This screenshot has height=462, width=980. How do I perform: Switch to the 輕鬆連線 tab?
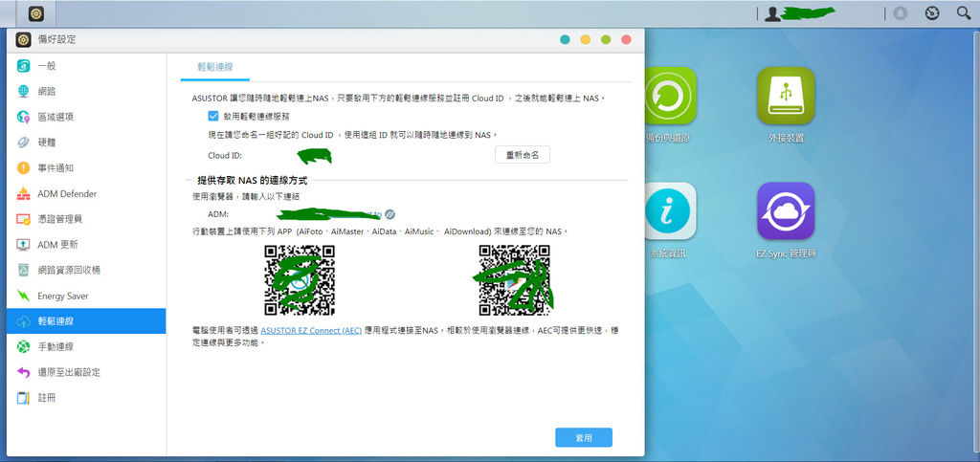pyautogui.click(x=215, y=67)
